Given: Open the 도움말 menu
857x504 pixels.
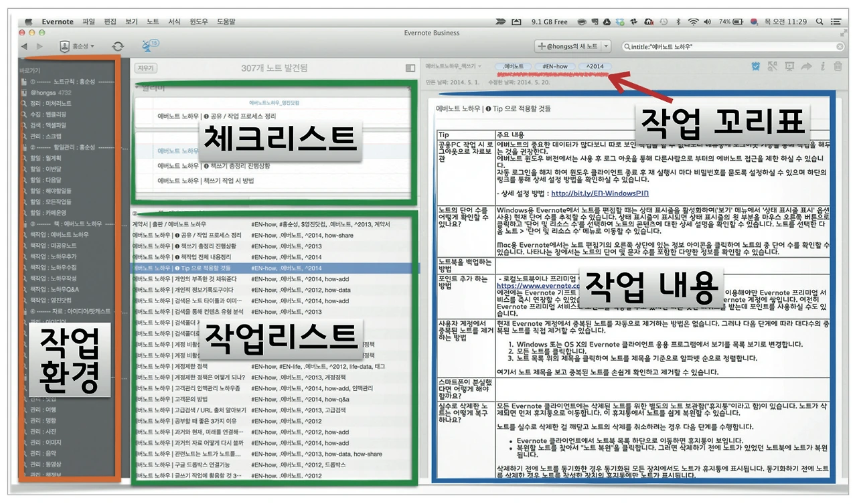Looking at the screenshot, I should 226,21.
